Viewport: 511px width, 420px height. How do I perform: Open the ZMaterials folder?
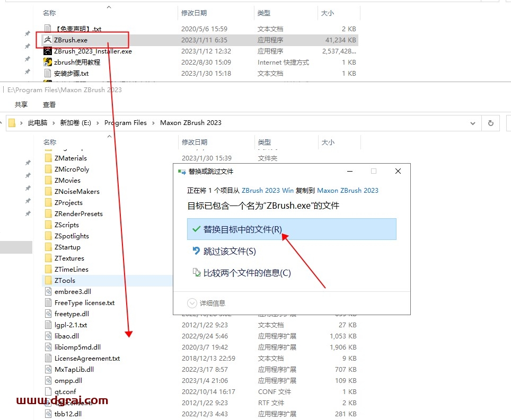point(71,158)
